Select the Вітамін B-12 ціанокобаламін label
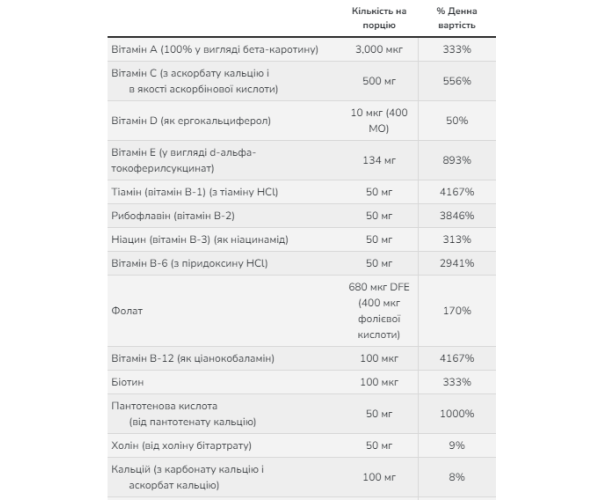600x500 pixels. pos(190,358)
